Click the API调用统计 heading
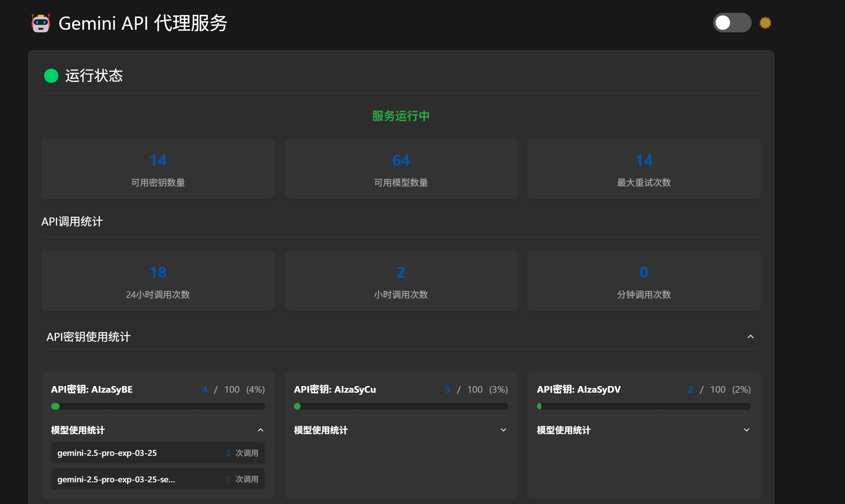 tap(72, 222)
